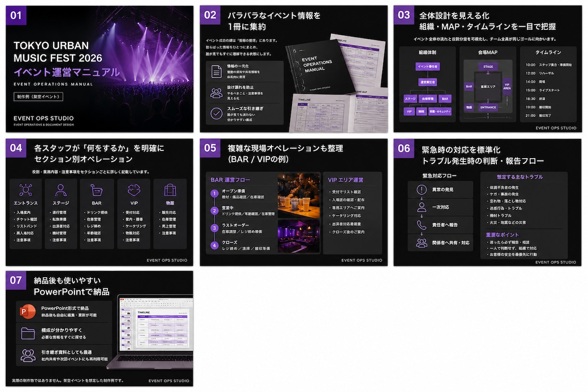Image resolution: width=588 pixels, height=392 pixels.
Task: Click the document icon beside 情報の一元化
Action: pyautogui.click(x=216, y=71)
